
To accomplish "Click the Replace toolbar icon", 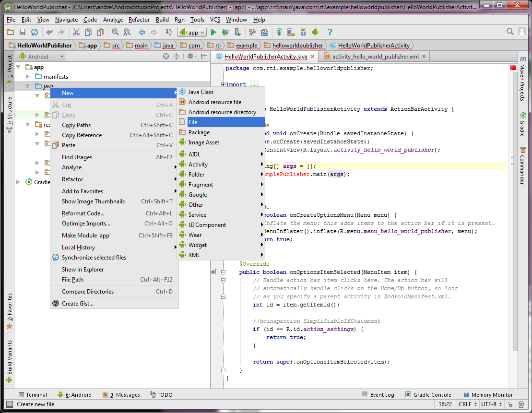I will (x=127, y=32).
